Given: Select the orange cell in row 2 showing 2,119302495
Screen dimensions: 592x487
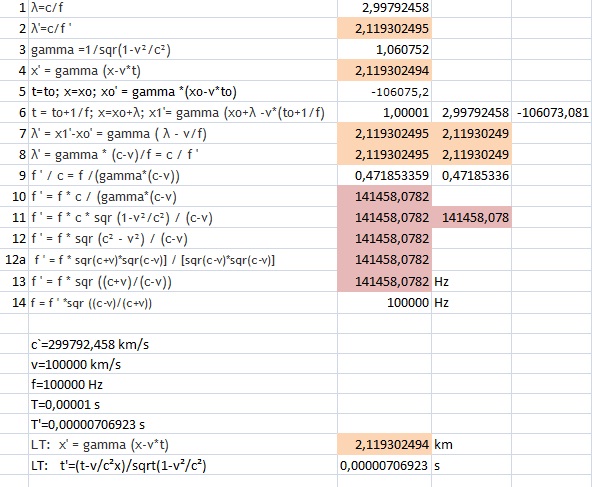Looking at the screenshot, I should coord(384,28).
